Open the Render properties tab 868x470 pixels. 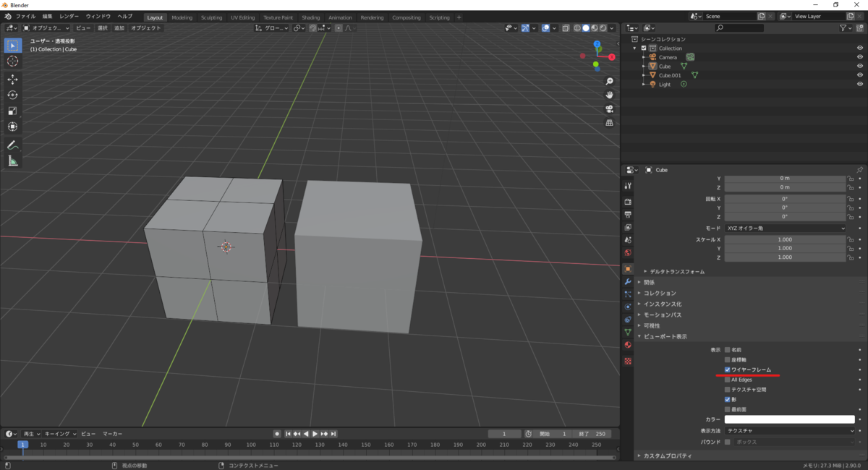628,202
